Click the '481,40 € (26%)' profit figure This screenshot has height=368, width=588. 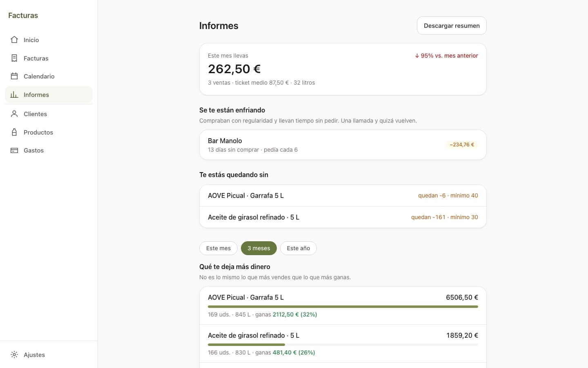(x=294, y=352)
